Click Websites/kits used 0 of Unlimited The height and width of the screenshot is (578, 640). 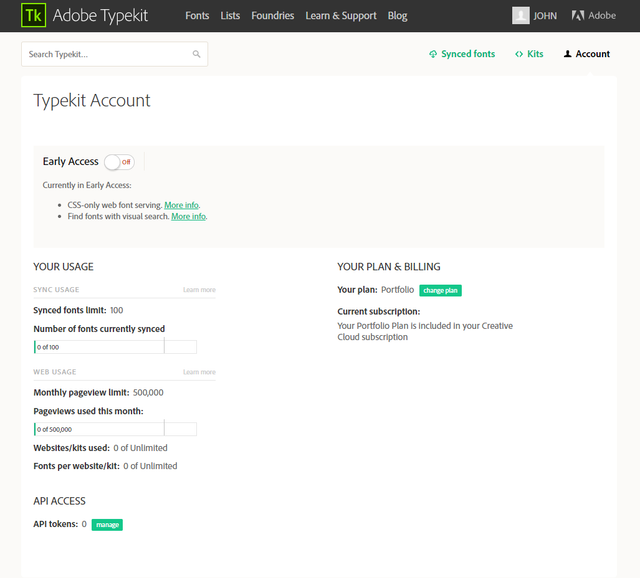point(100,448)
